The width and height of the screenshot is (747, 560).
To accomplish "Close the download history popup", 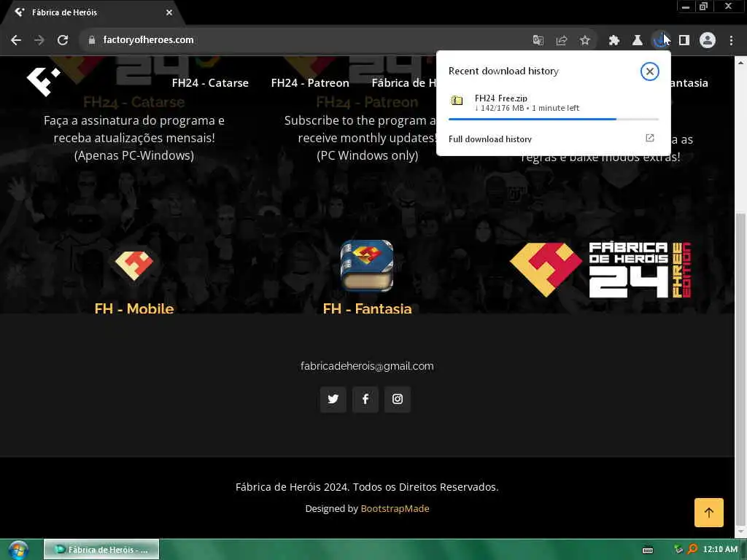I will click(649, 71).
